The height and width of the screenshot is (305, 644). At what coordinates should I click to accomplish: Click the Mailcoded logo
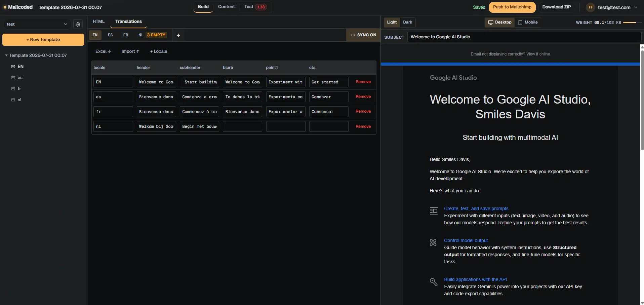[18, 7]
